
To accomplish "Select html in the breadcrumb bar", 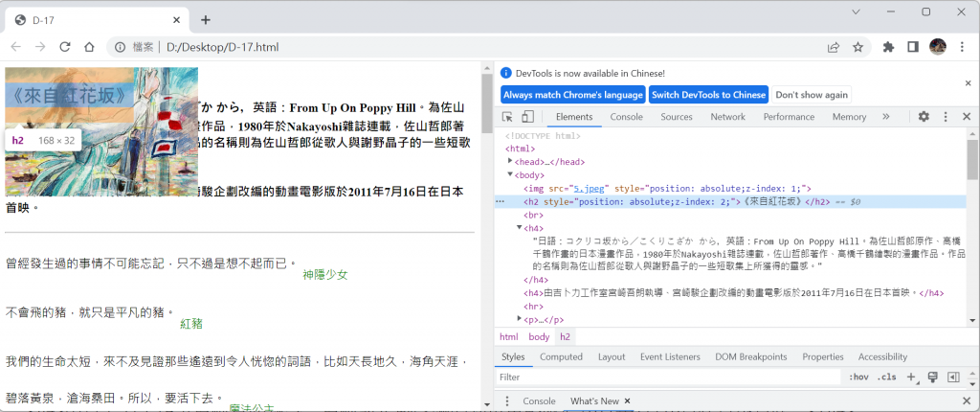I will [509, 337].
